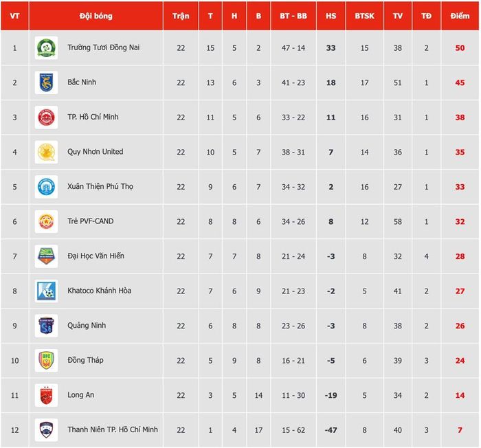
Task: Select the BTSK column header
Action: pos(364,16)
